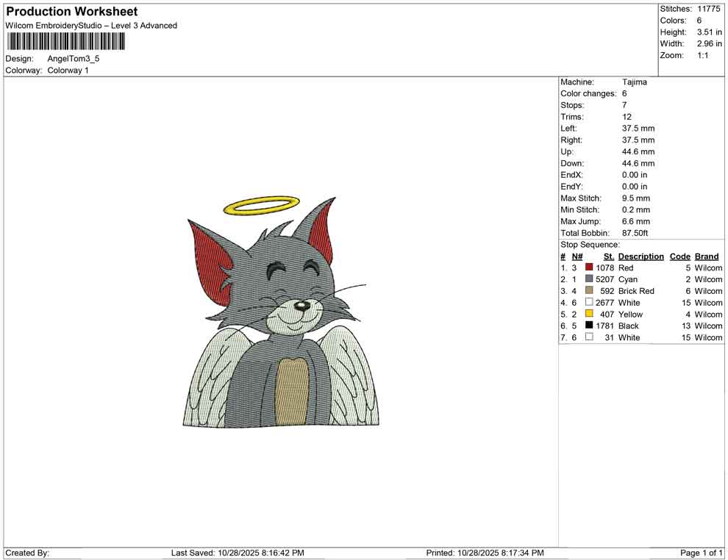Image resolution: width=728 pixels, height=560 pixels.
Task: Select the Up value '44.6 mm'
Action: click(x=638, y=151)
